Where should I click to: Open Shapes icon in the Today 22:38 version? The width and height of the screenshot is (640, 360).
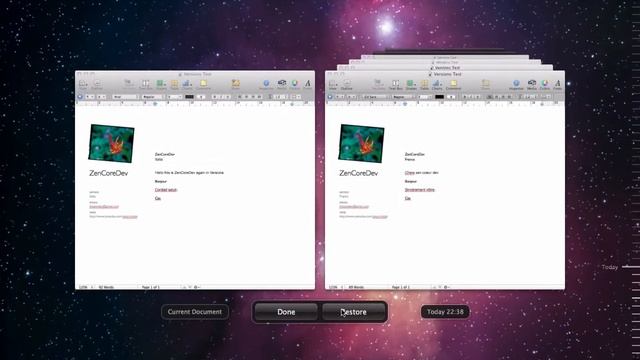pos(411,84)
